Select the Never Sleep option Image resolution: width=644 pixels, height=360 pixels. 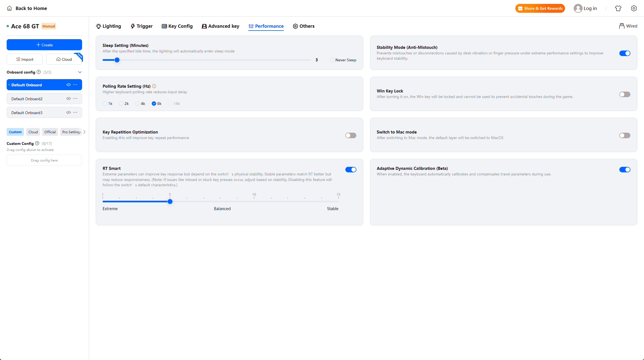[343, 60]
